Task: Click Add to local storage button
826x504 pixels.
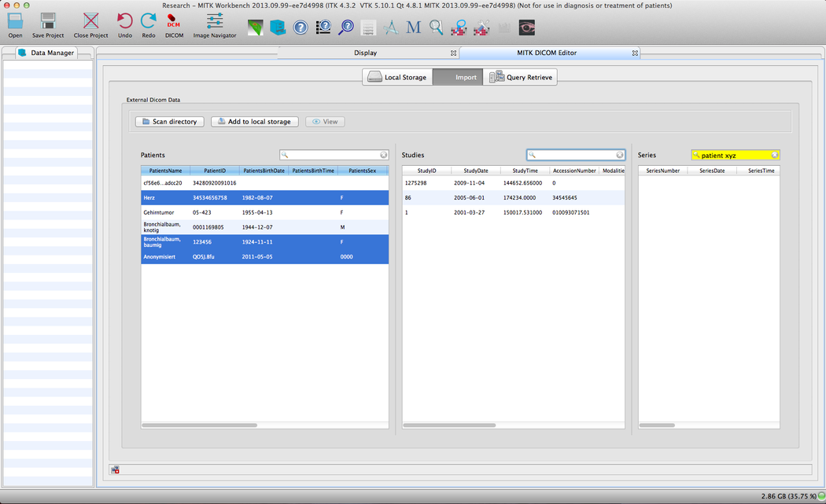Action: pos(255,122)
